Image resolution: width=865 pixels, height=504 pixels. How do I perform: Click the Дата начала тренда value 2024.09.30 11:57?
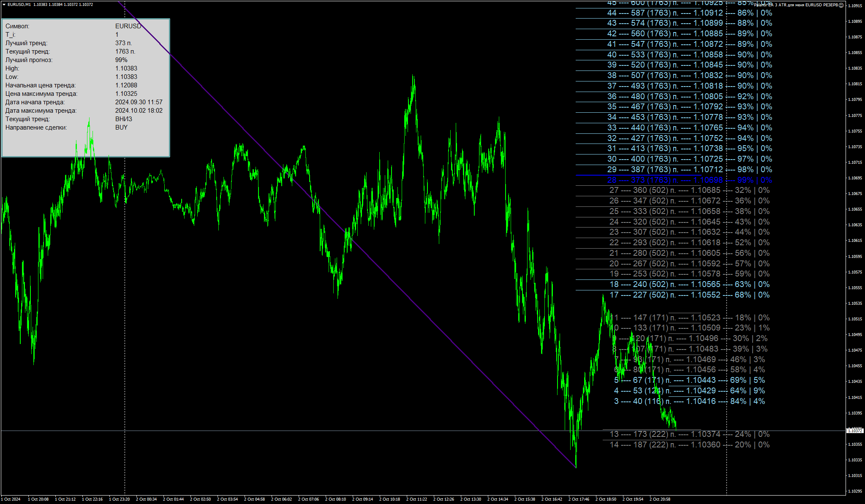(x=139, y=102)
